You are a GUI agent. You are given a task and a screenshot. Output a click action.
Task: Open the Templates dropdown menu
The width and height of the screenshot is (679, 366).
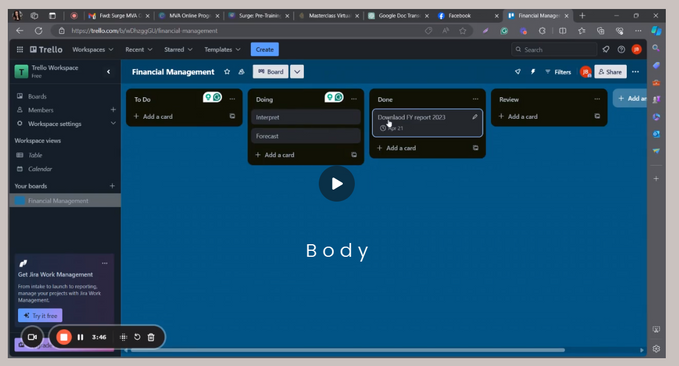point(222,49)
